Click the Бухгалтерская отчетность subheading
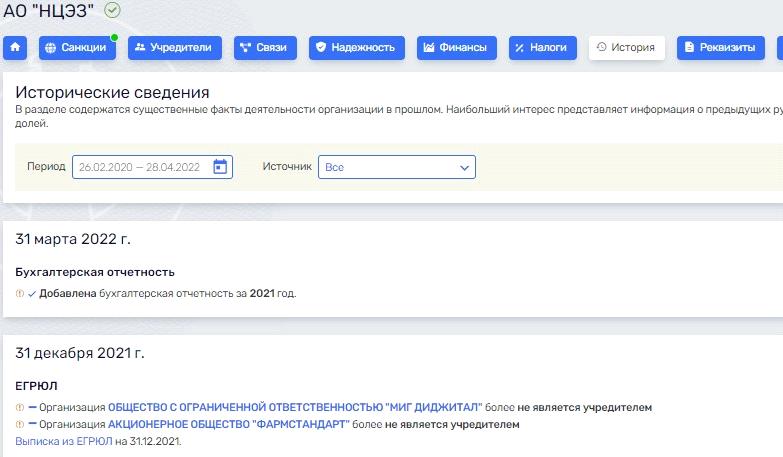Viewport: 783px width, 457px height. pyautogui.click(x=95, y=272)
